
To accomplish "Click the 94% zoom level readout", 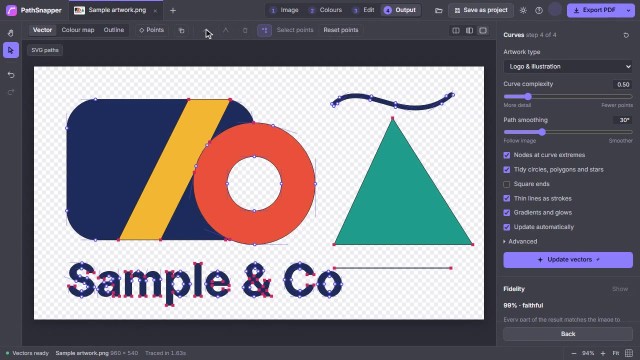I will 588,353.
